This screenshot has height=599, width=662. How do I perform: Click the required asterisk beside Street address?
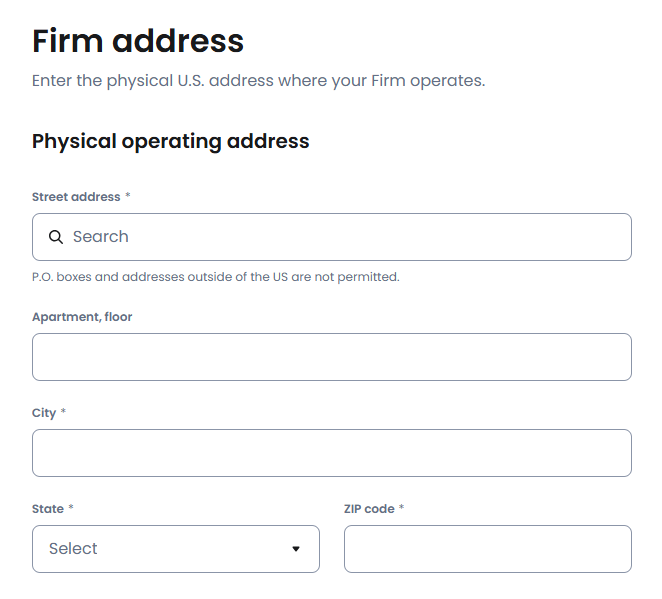click(128, 197)
